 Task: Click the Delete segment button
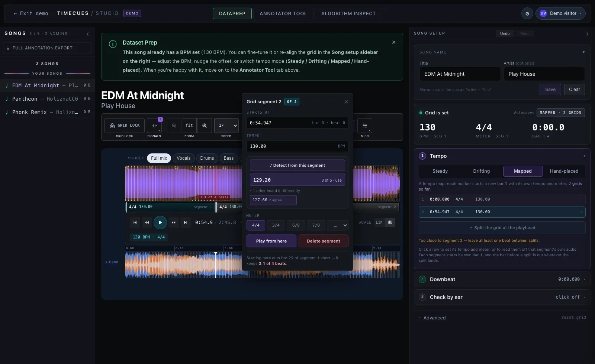(x=324, y=241)
